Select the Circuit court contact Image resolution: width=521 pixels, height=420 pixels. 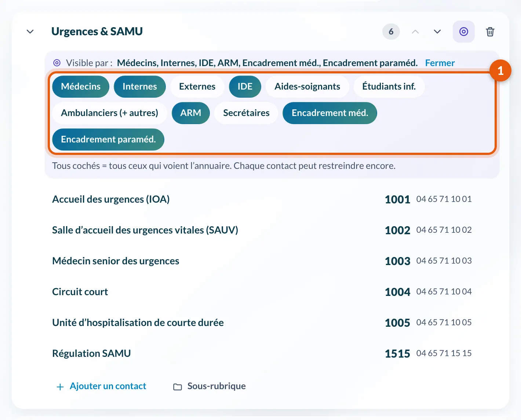tap(80, 292)
